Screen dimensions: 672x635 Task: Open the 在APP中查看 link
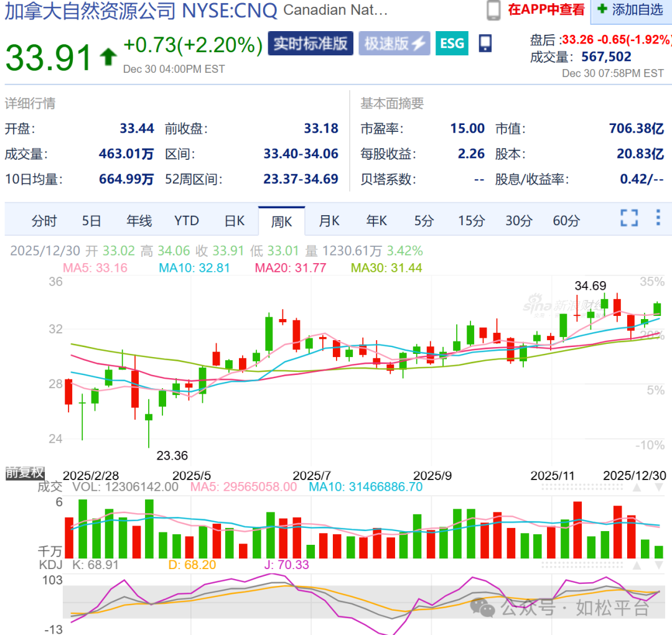tap(546, 10)
